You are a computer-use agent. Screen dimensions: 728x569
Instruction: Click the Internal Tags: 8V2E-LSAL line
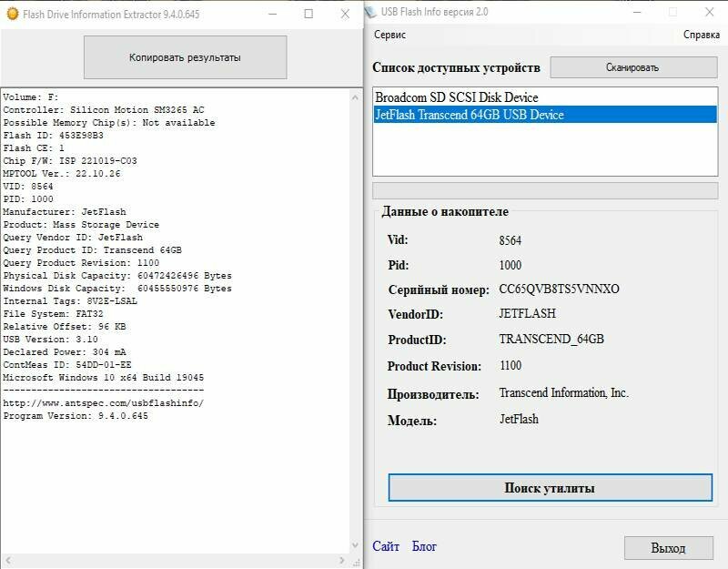click(70, 301)
